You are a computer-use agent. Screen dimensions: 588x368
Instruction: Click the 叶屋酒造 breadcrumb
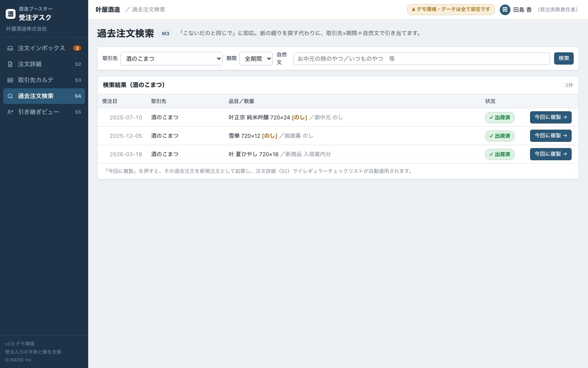click(x=108, y=9)
